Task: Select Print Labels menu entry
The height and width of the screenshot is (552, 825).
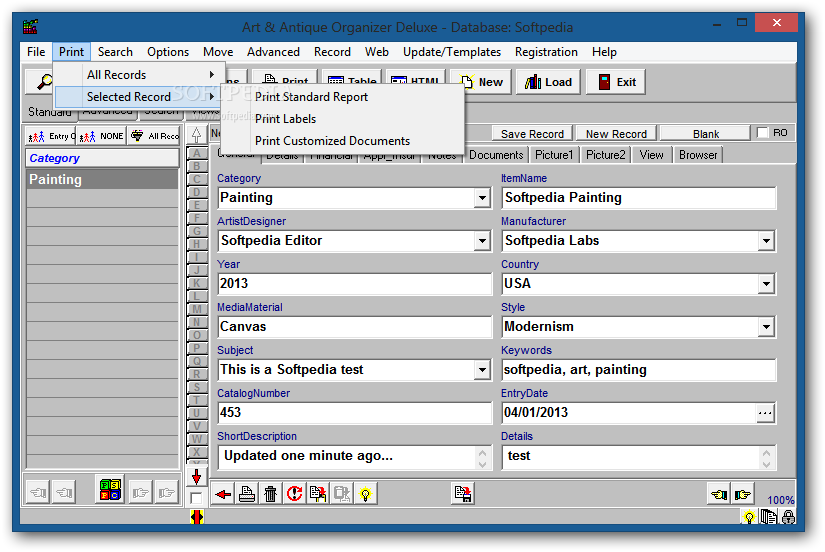Action: [286, 119]
